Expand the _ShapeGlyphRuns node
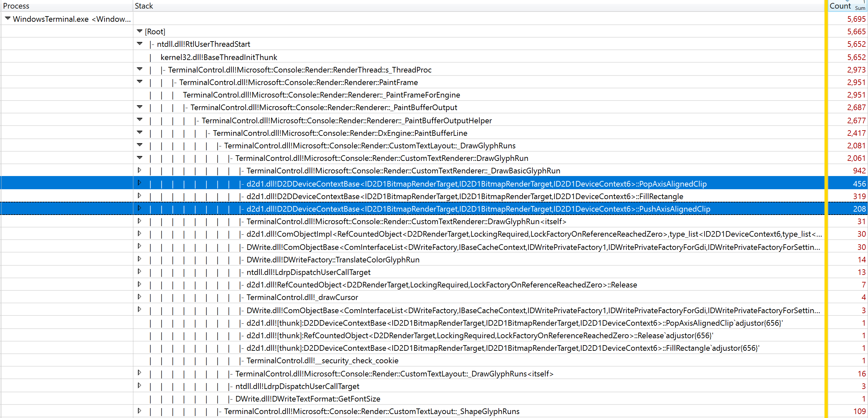Image resolution: width=868 pixels, height=418 pixels. tap(139, 411)
